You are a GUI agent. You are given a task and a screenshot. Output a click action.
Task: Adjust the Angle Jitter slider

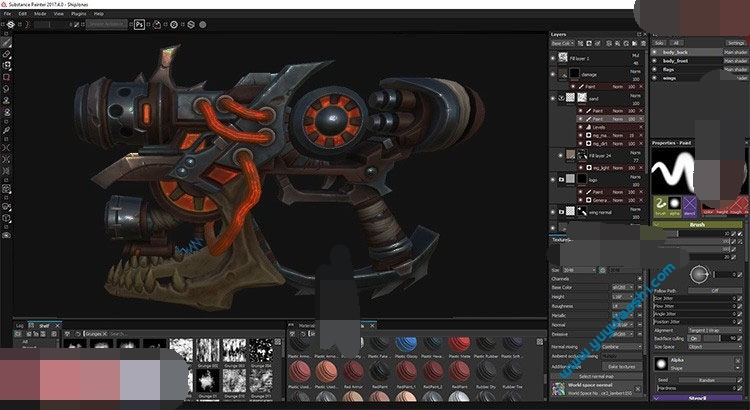pos(695,314)
